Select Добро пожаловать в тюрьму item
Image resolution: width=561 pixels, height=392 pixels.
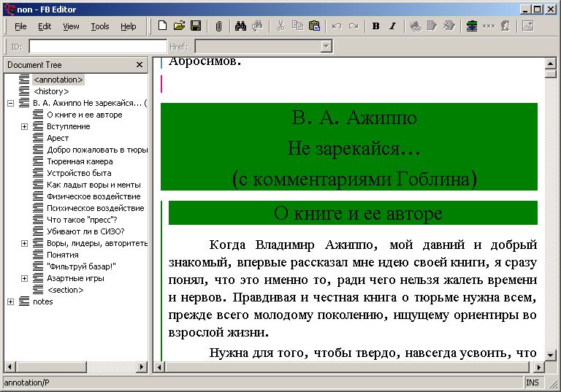[97, 150]
